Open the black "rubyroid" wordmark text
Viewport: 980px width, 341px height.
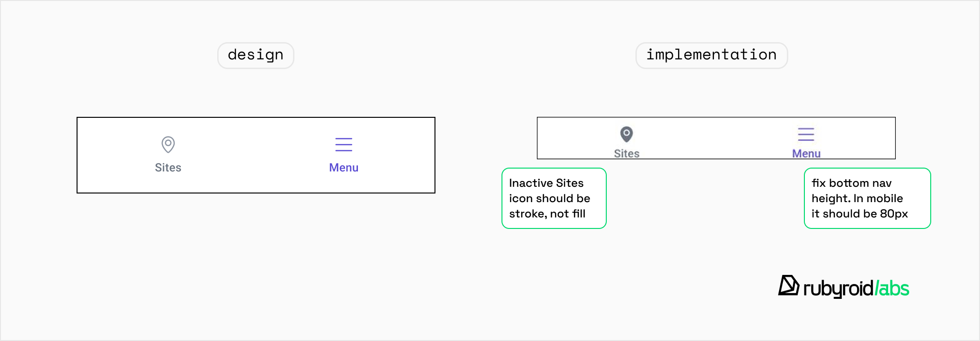click(x=838, y=288)
